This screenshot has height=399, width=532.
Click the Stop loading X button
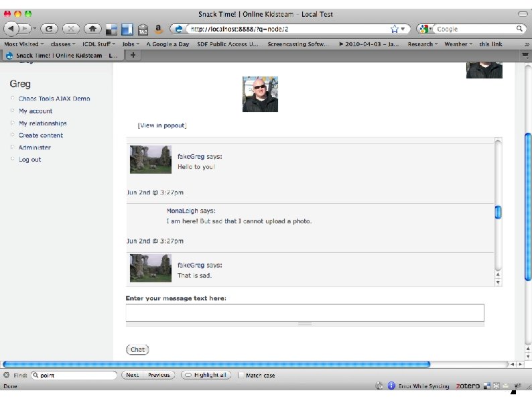(71, 29)
